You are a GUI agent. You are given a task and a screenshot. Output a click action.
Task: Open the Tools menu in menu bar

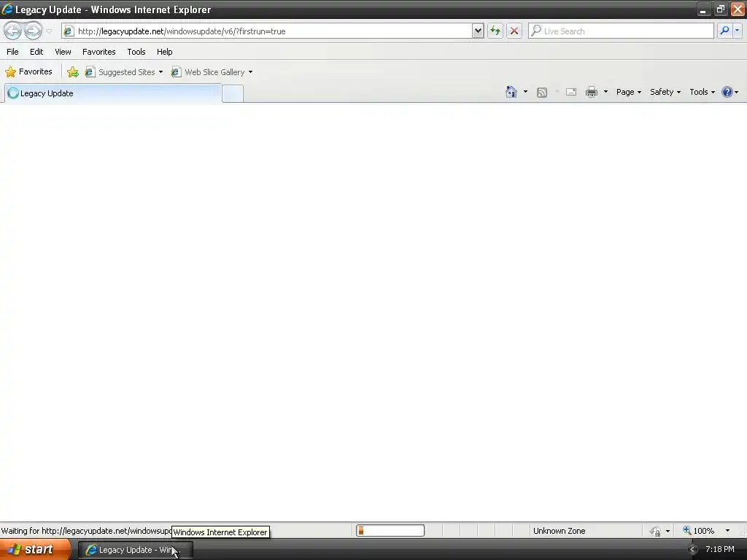click(x=136, y=52)
